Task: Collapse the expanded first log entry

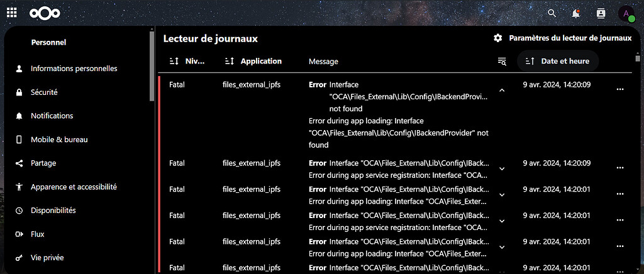Action: 501,90
